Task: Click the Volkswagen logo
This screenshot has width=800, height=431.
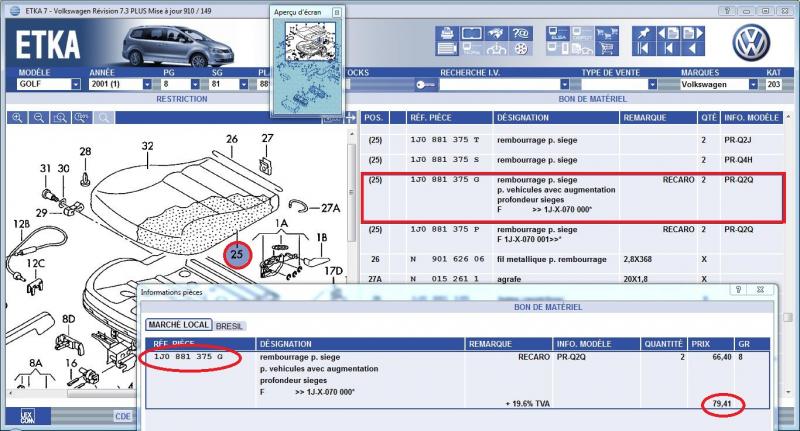Action: point(751,42)
